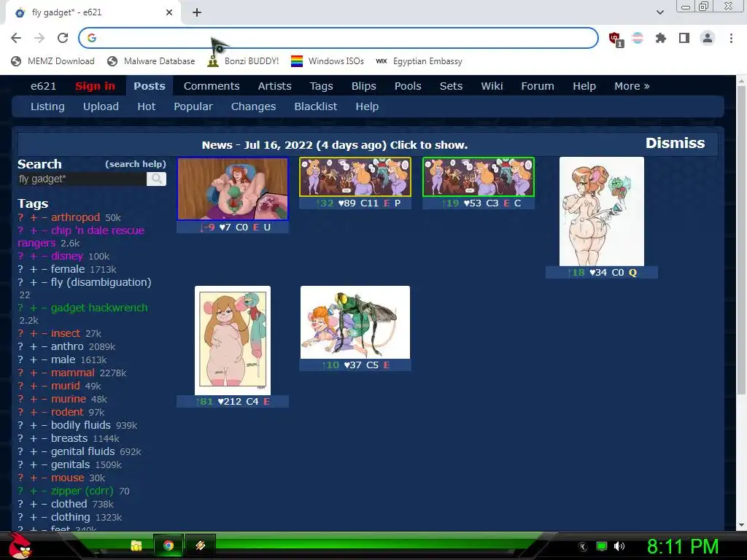Select the Posts navigation tab
This screenshot has height=560, width=747.
(x=149, y=86)
